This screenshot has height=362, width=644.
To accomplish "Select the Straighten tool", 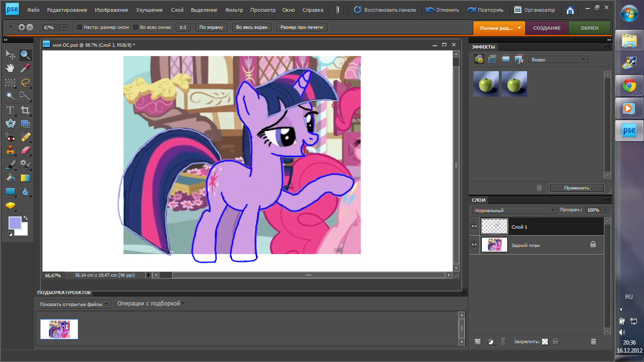I will tap(25, 123).
